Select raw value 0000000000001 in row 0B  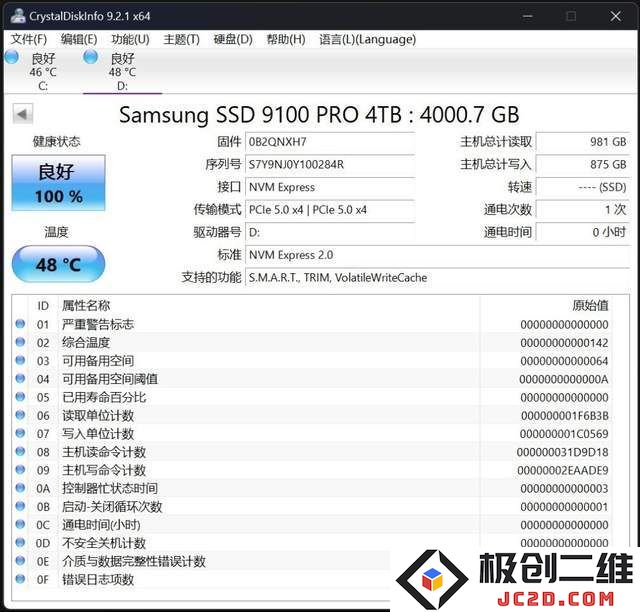point(564,507)
